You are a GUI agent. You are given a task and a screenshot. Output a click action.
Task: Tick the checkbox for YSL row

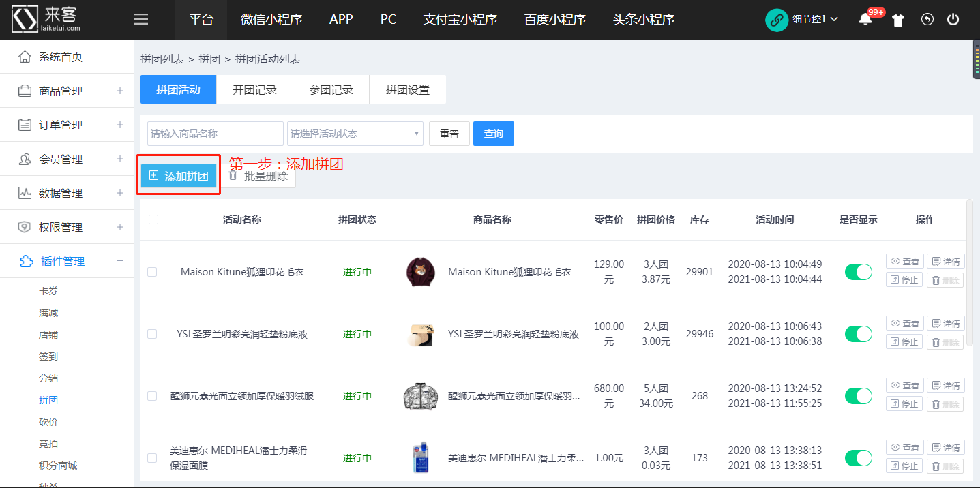(152, 334)
